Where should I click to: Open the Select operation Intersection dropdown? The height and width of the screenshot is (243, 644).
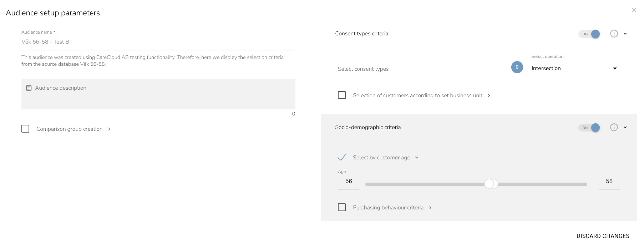point(575,68)
